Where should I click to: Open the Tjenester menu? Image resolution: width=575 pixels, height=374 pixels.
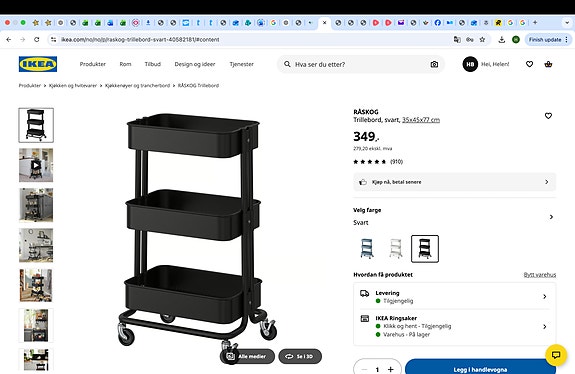point(242,64)
